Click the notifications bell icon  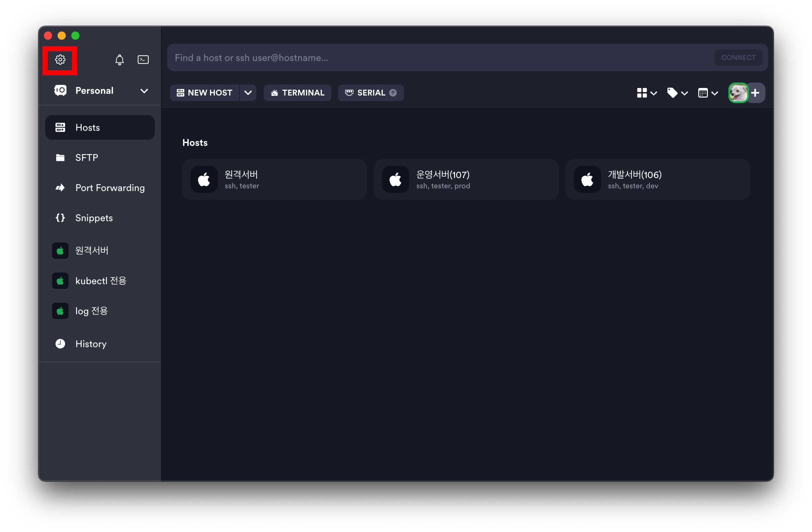[x=119, y=60]
